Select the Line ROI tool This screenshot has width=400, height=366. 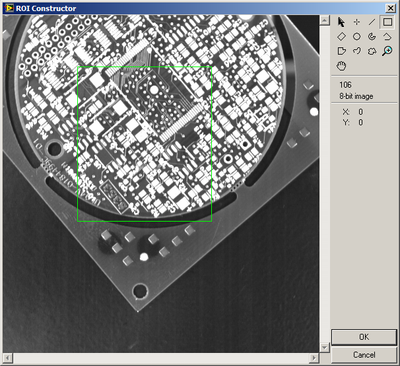tap(372, 22)
